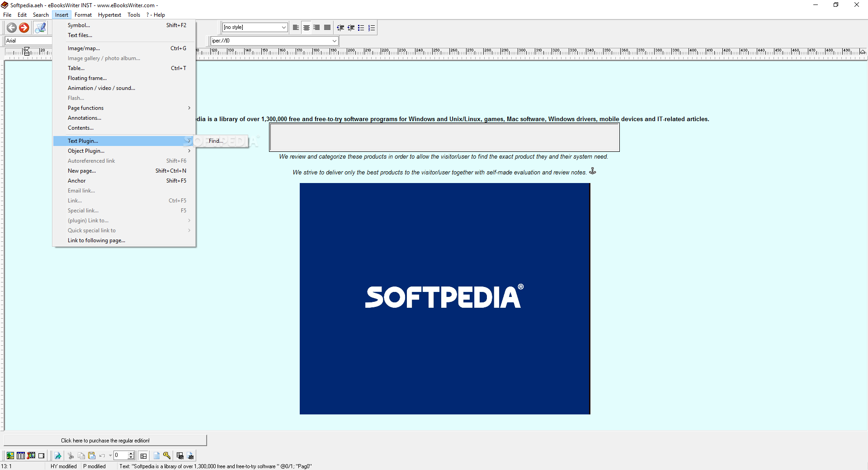The width and height of the screenshot is (868, 470).
Task: Choose Image/map... from the Insert menu
Action: click(124, 48)
